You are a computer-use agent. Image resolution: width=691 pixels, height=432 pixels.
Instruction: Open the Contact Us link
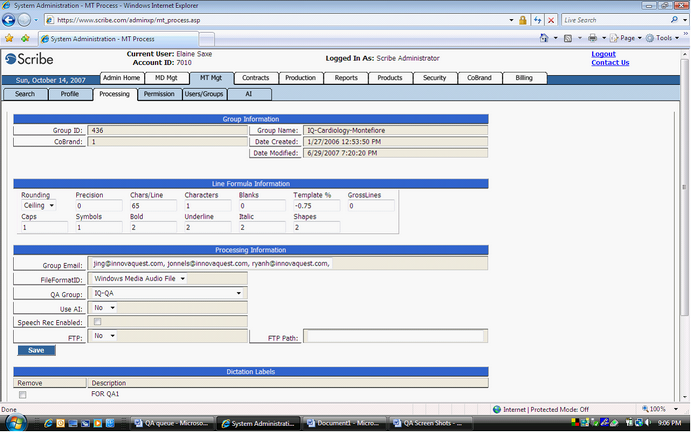point(610,63)
